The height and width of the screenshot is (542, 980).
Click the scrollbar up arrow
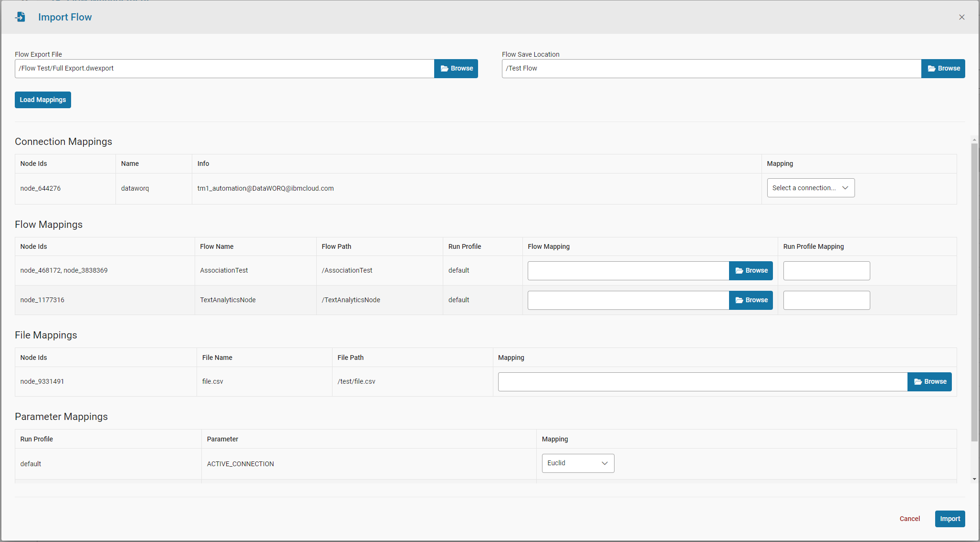point(974,140)
